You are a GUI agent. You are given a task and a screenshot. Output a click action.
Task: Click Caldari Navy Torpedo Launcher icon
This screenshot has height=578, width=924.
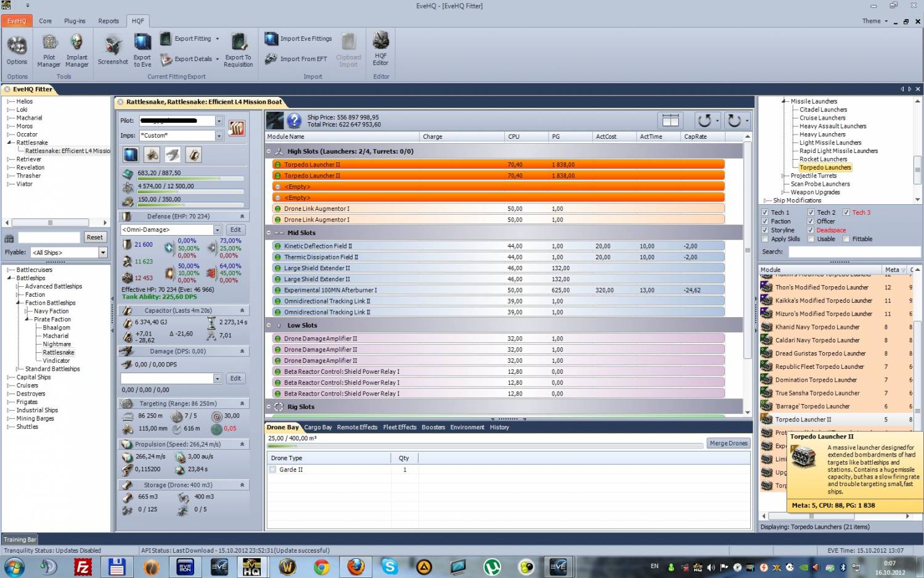(767, 341)
